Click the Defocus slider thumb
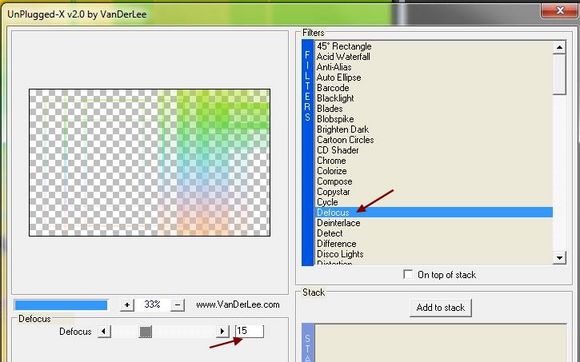This screenshot has width=580, height=362. [146, 332]
